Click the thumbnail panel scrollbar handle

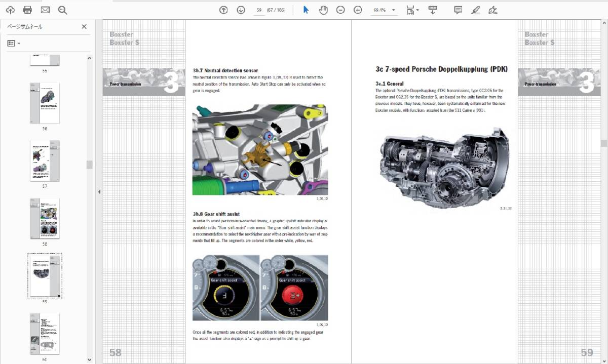click(90, 165)
